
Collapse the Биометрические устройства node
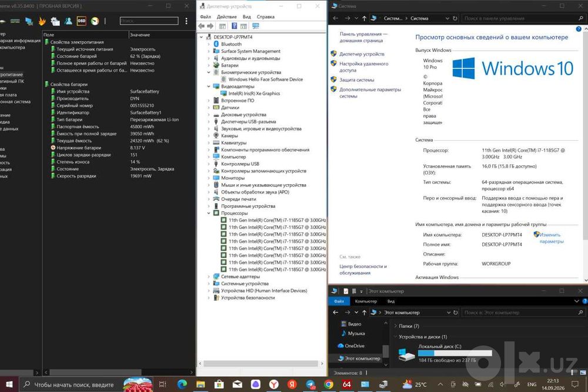[209, 72]
